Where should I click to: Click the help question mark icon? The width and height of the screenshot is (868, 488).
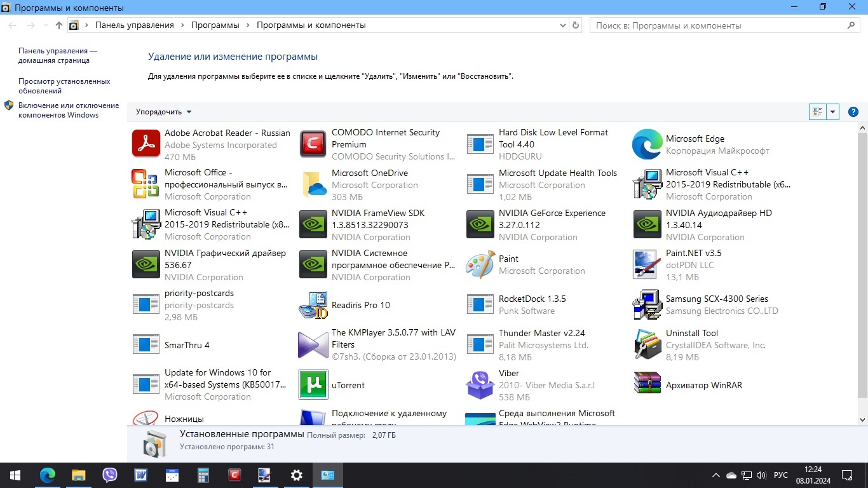pos(853,112)
